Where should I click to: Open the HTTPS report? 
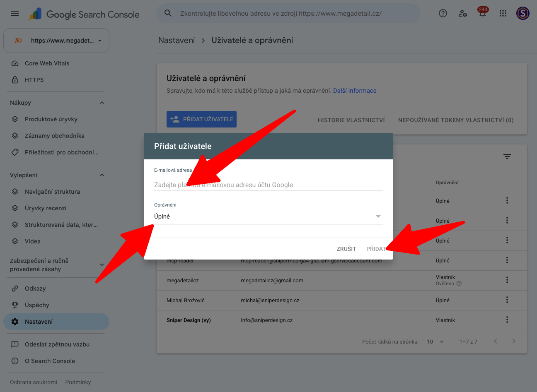point(56,80)
